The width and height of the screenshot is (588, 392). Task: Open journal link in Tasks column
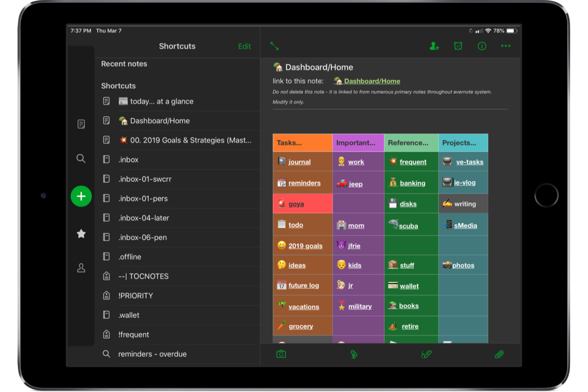click(300, 162)
